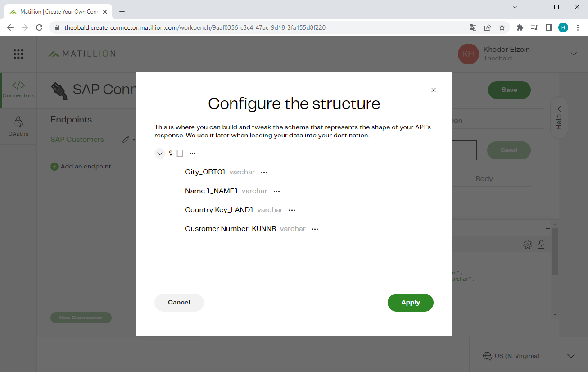This screenshot has height=372, width=588.
Task: Save the connector
Action: point(509,90)
